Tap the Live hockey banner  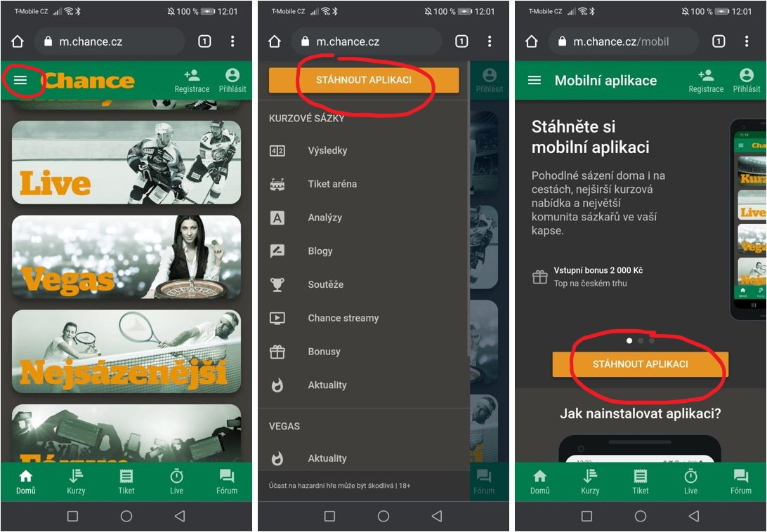(126, 162)
